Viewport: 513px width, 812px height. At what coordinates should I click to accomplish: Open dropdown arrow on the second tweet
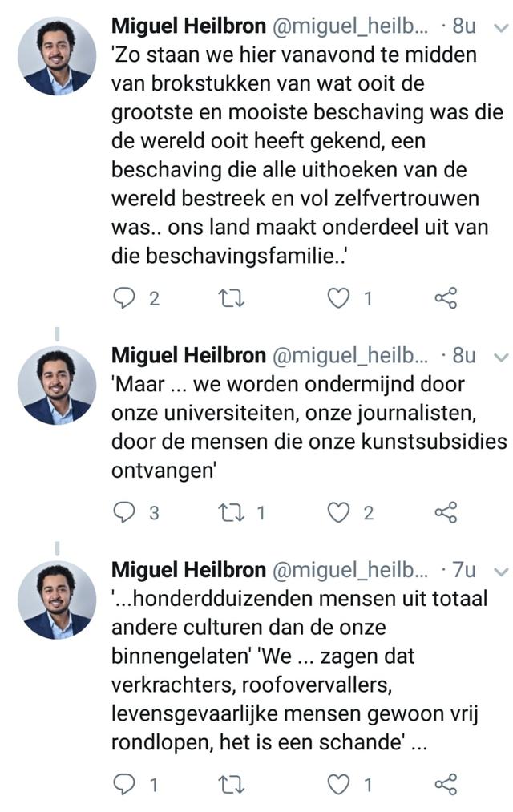(501, 355)
